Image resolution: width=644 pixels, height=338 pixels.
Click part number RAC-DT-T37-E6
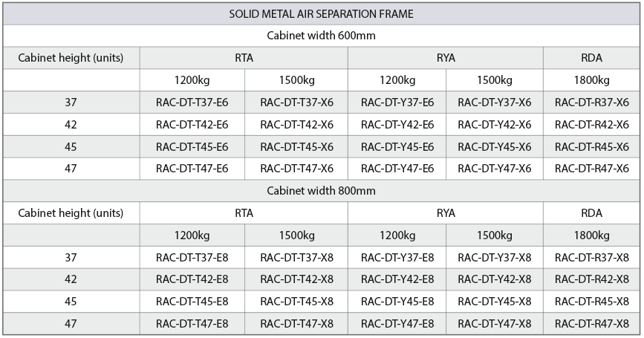tap(192, 103)
